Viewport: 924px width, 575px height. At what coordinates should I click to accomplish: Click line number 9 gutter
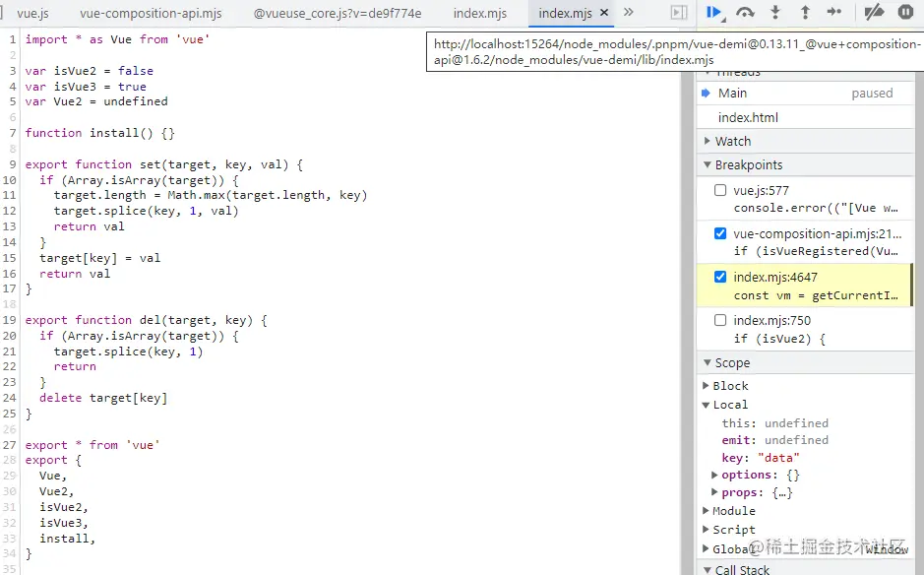click(x=13, y=164)
